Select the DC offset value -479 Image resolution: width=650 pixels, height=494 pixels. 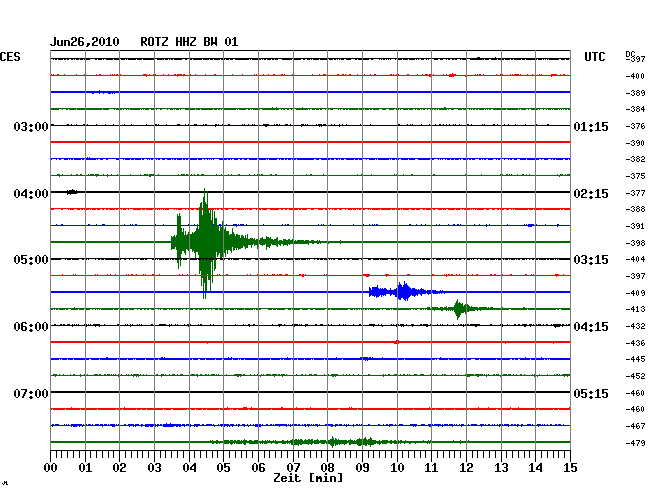point(635,443)
